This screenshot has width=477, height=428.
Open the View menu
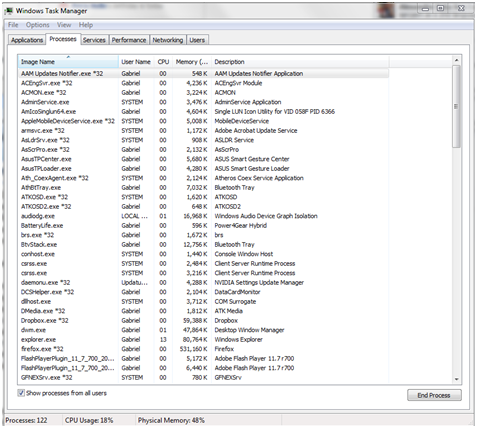coord(64,25)
